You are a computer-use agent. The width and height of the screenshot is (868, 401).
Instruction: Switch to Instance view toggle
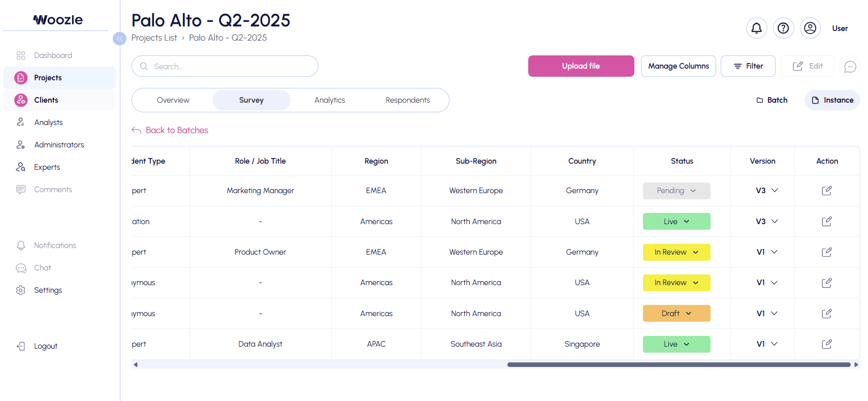(x=832, y=100)
